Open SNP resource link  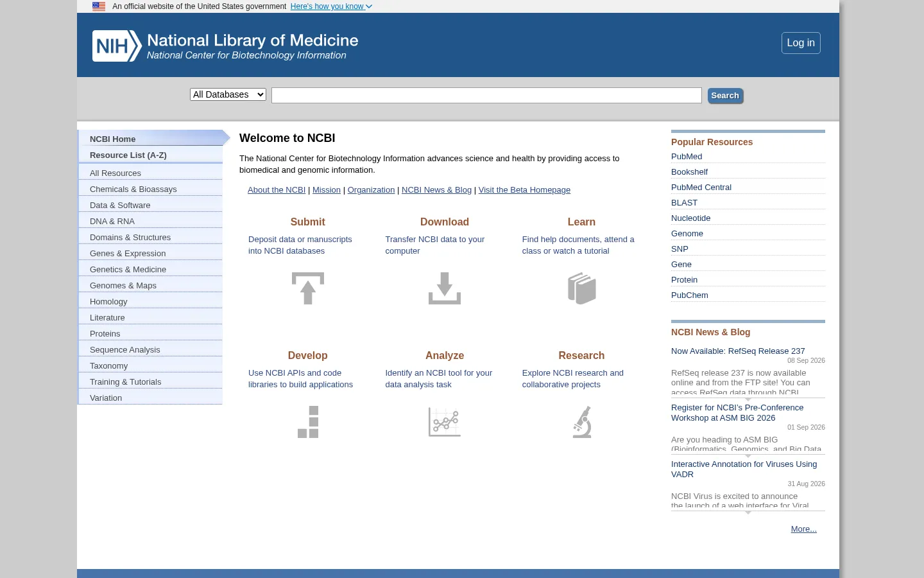point(680,249)
